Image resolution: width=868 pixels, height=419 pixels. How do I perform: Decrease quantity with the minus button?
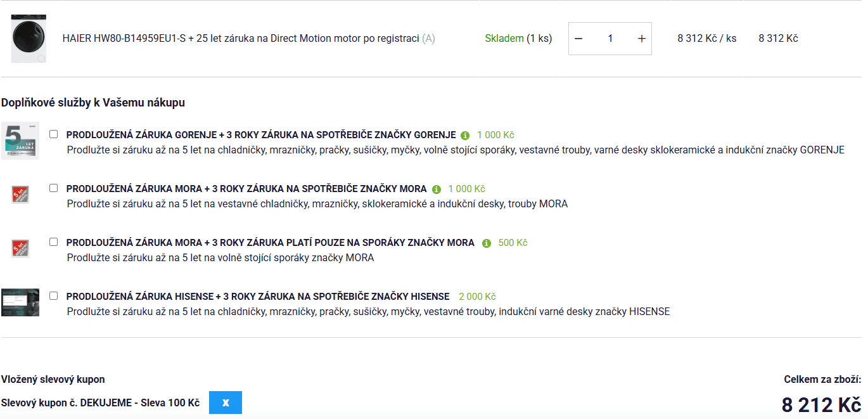(578, 39)
